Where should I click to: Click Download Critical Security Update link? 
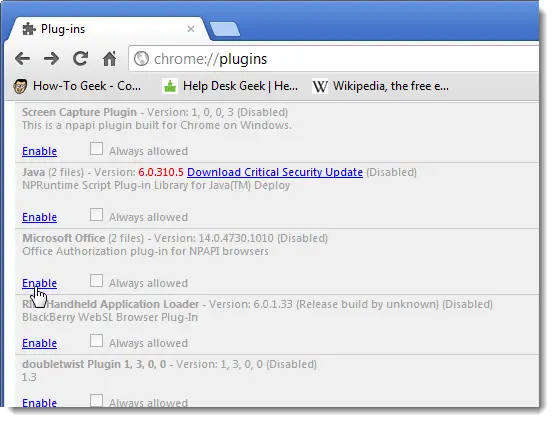(x=275, y=172)
